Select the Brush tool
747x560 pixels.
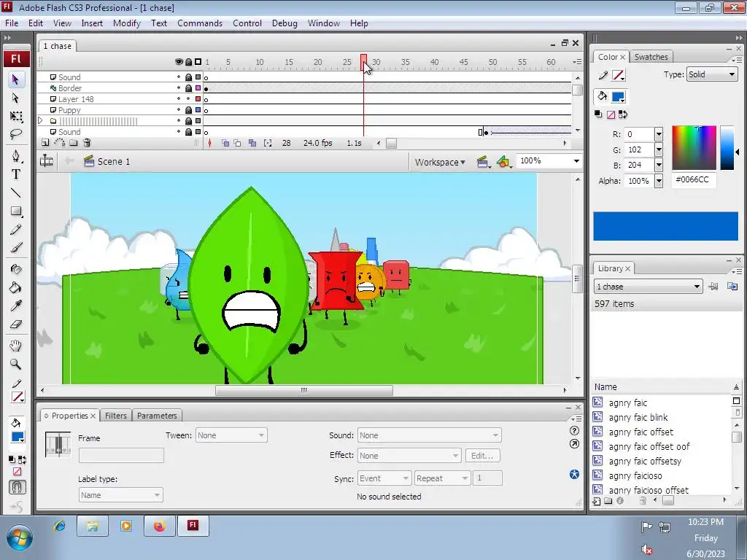click(16, 248)
